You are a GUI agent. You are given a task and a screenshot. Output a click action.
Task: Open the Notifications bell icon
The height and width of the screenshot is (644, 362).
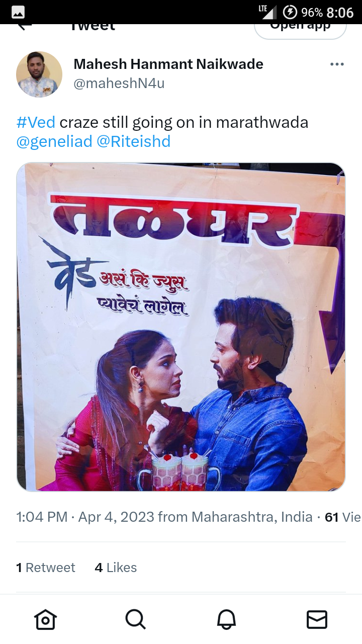[226, 619]
